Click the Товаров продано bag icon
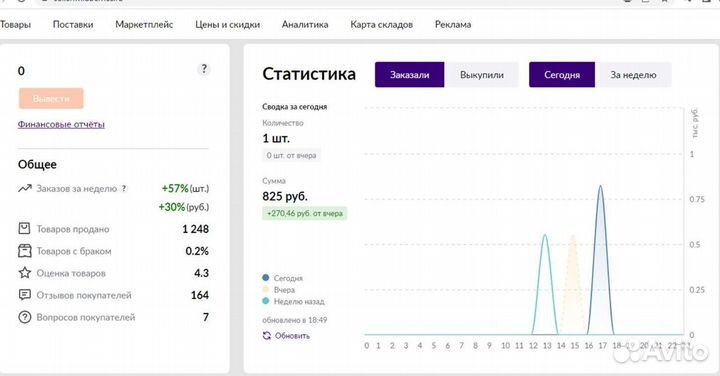 pyautogui.click(x=24, y=229)
